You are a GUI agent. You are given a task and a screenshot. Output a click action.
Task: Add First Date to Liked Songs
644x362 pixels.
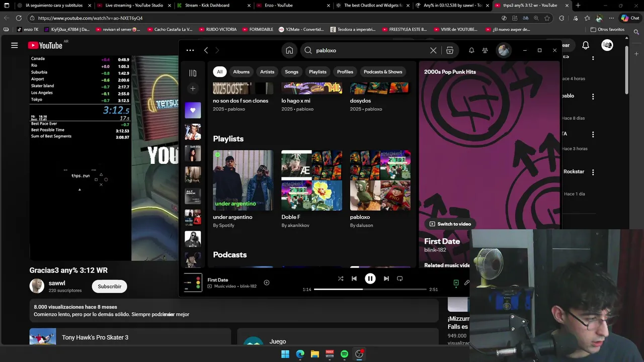click(267, 283)
